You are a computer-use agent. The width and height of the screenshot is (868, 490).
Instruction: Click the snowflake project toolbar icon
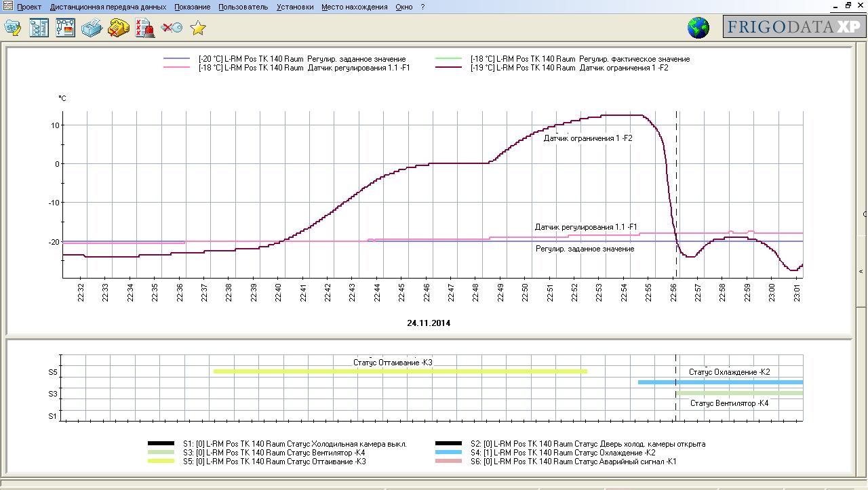tap(13, 28)
